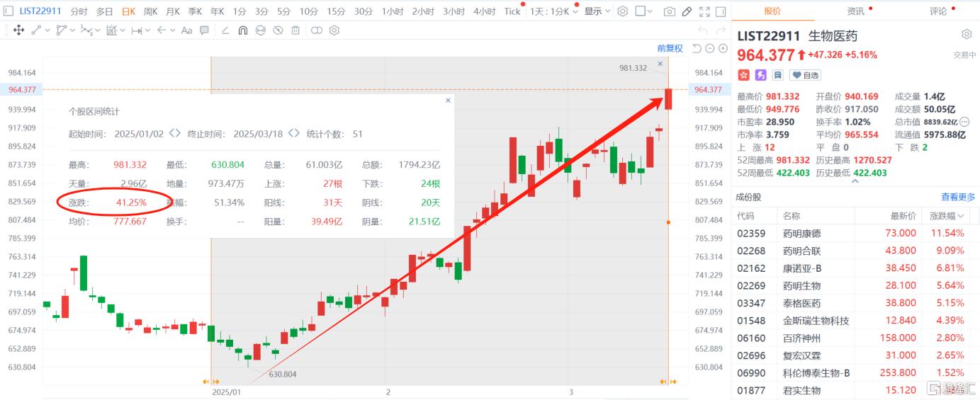This screenshot has width=980, height=400.
Task: Close the 个股区间统计 popup
Action: tap(448, 101)
